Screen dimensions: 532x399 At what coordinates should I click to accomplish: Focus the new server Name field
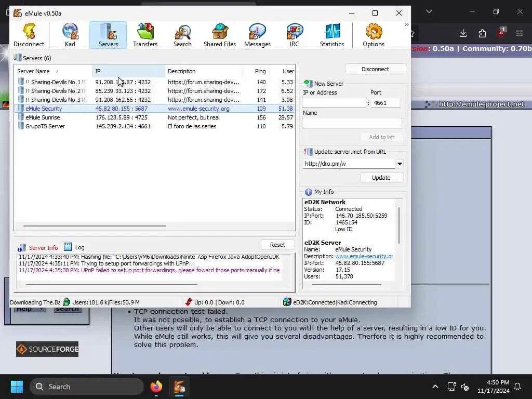point(352,123)
